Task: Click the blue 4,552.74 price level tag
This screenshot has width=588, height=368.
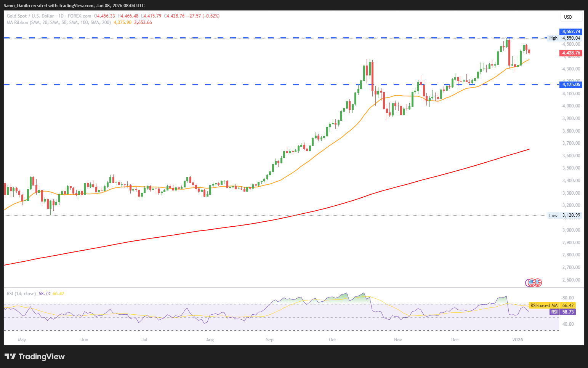Action: [570, 32]
